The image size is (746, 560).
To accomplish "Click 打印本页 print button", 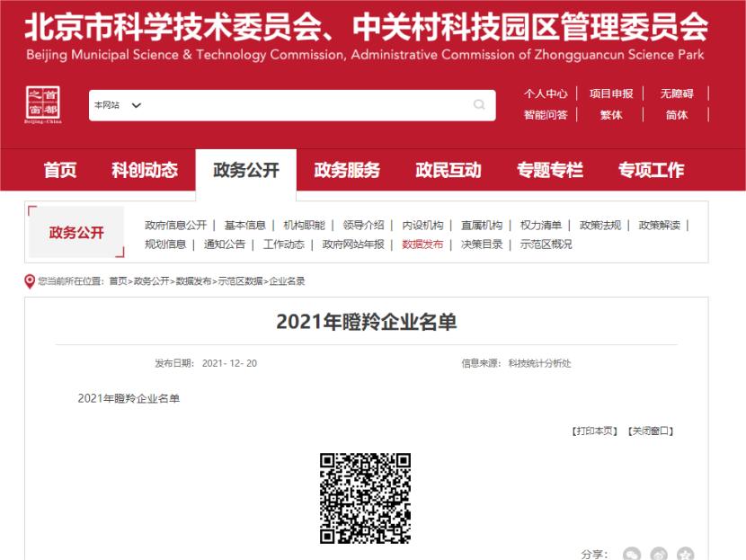I will click(x=595, y=431).
